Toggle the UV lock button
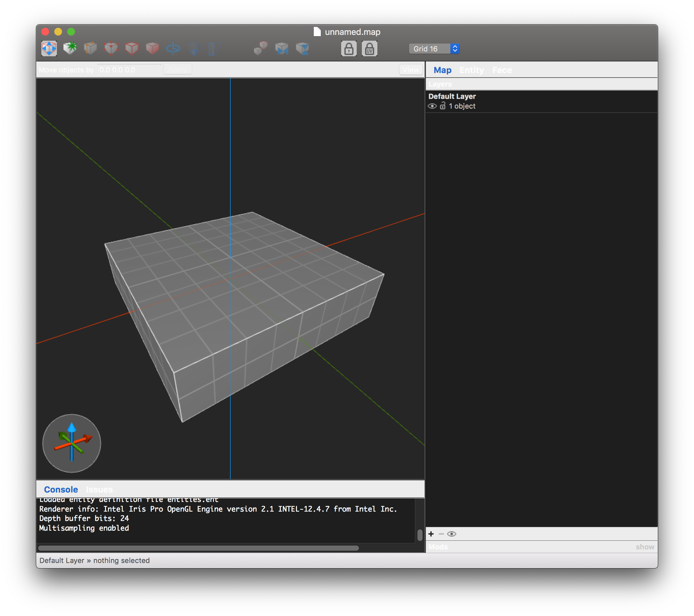 coord(369,48)
